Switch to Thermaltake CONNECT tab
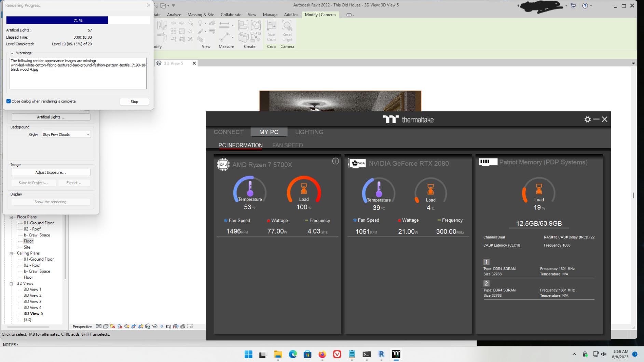The width and height of the screenshot is (644, 362). point(229,132)
